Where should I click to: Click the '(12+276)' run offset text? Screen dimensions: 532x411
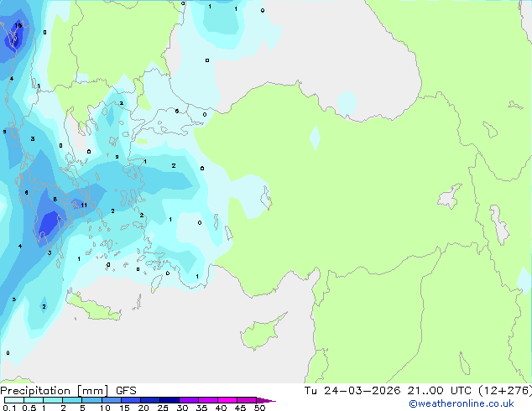coord(505,391)
